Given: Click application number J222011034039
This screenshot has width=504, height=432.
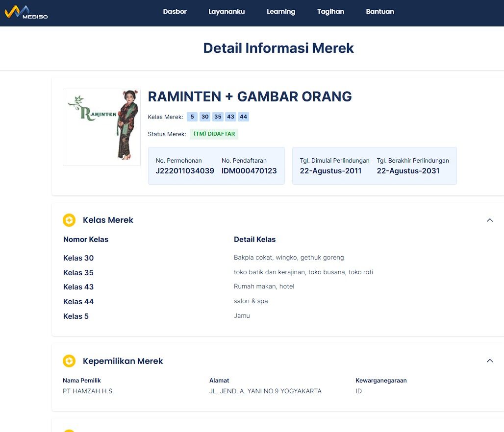Looking at the screenshot, I should coord(185,171).
